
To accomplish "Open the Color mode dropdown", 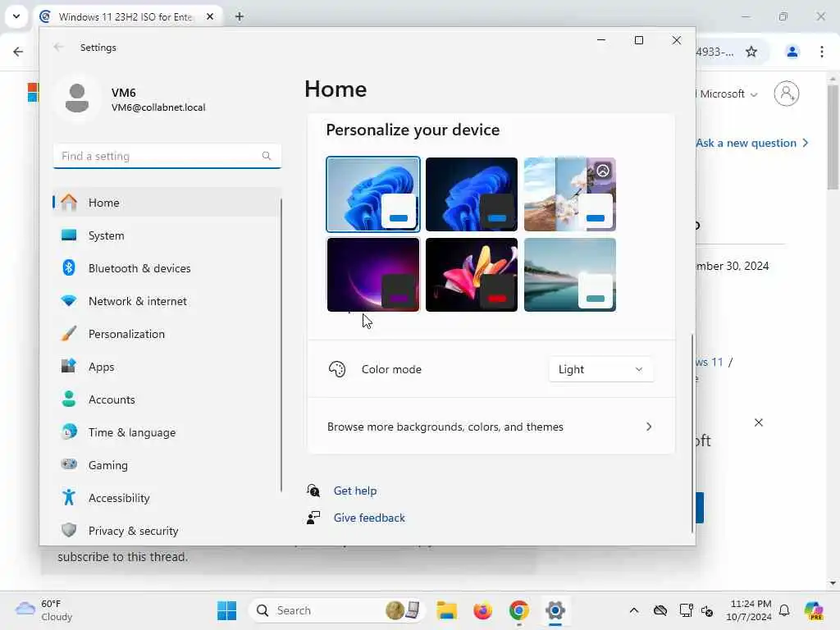I will point(600,369).
